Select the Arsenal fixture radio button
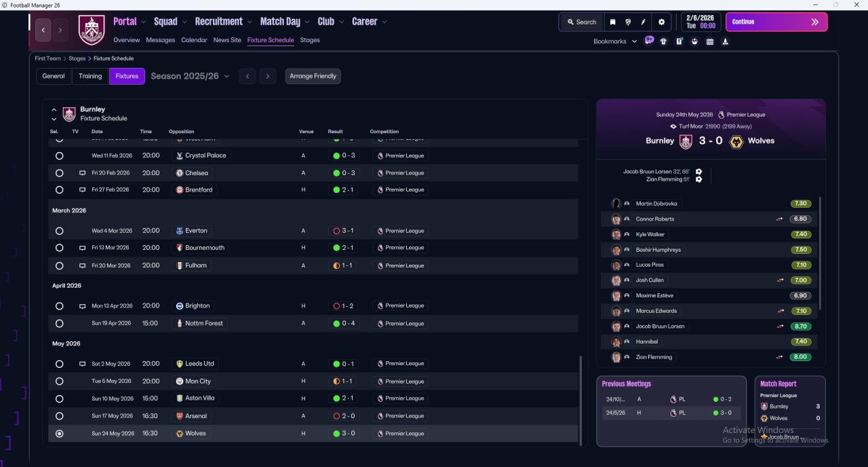 [60, 416]
